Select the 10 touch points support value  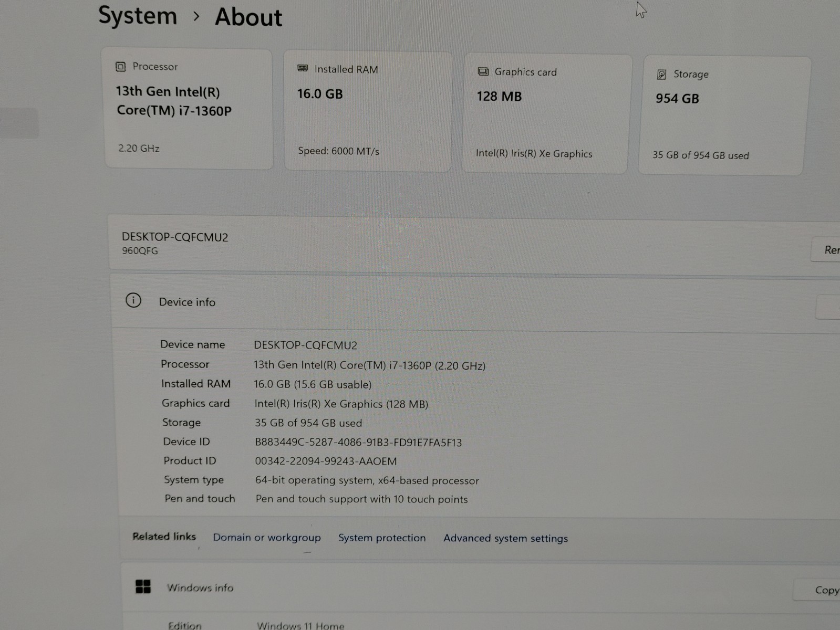point(361,499)
